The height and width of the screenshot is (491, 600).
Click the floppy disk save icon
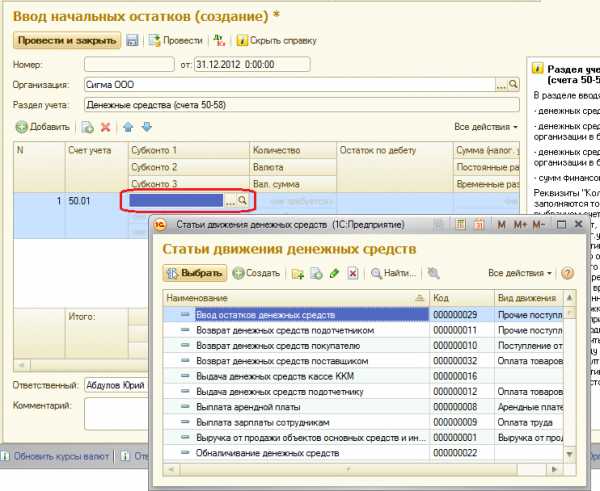pos(132,41)
